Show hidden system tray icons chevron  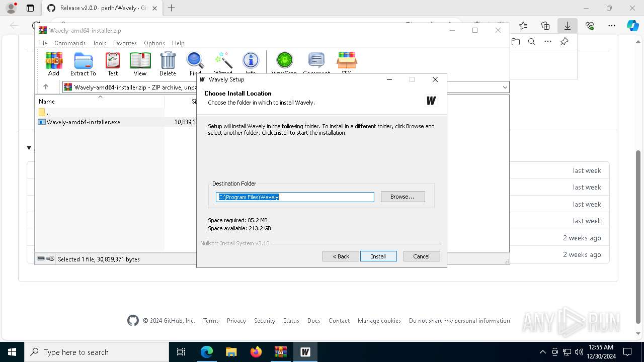click(x=542, y=352)
